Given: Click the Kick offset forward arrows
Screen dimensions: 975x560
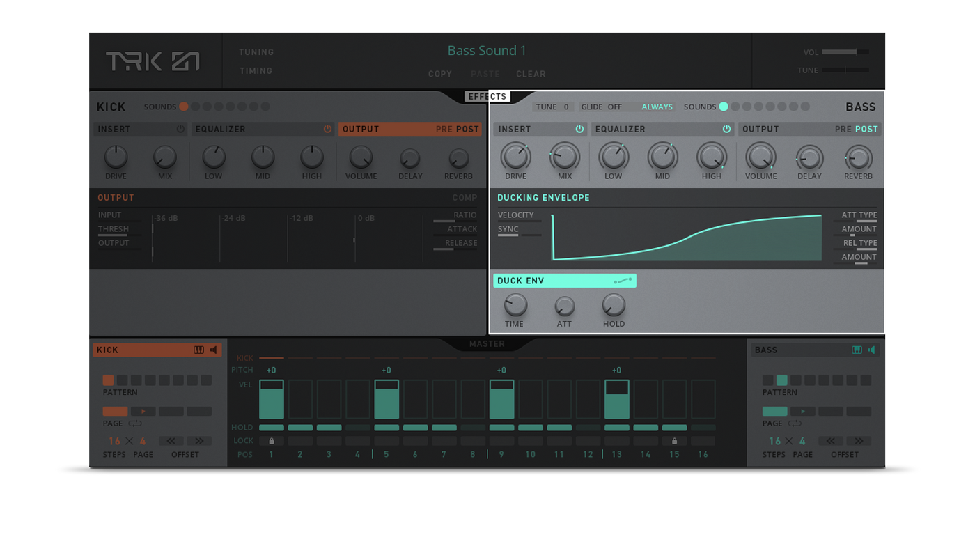Looking at the screenshot, I should (x=199, y=441).
